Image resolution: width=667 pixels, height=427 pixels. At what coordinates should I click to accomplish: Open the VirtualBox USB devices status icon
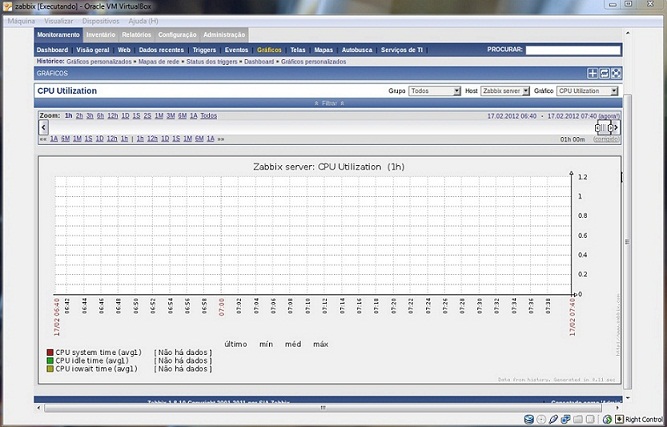pyautogui.click(x=553, y=420)
